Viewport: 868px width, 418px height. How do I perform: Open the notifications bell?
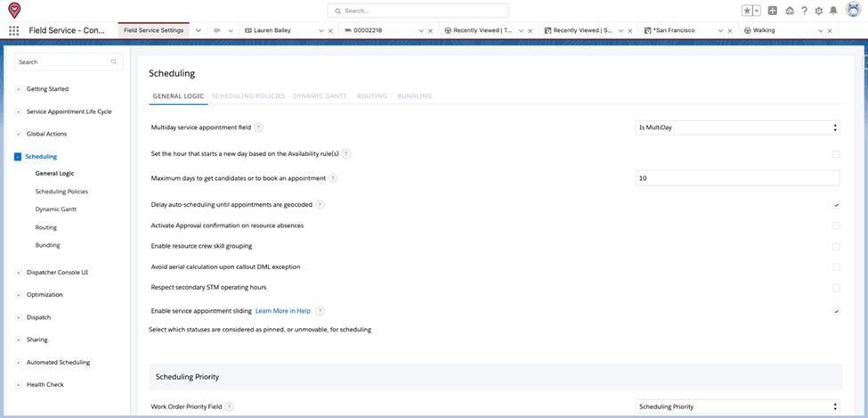coord(833,11)
